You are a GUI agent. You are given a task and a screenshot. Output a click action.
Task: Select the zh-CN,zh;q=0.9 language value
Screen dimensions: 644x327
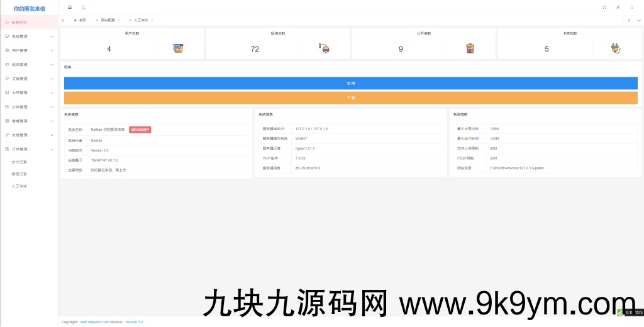[308, 168]
